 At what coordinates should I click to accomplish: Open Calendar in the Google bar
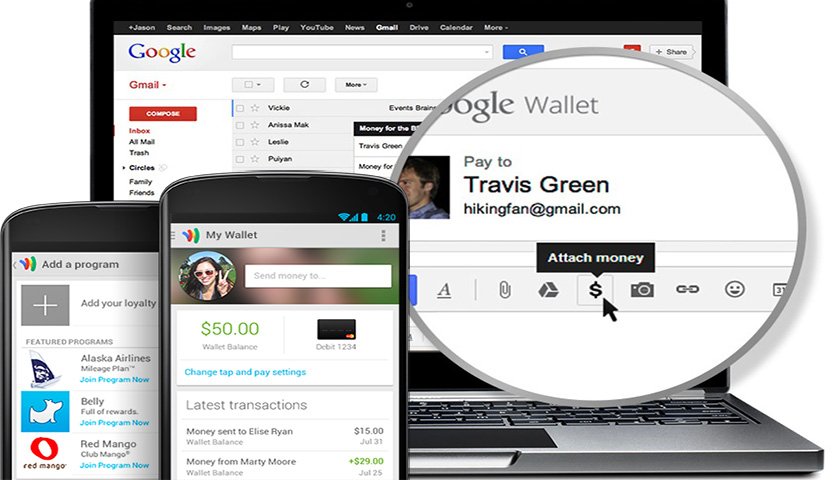coord(456,27)
